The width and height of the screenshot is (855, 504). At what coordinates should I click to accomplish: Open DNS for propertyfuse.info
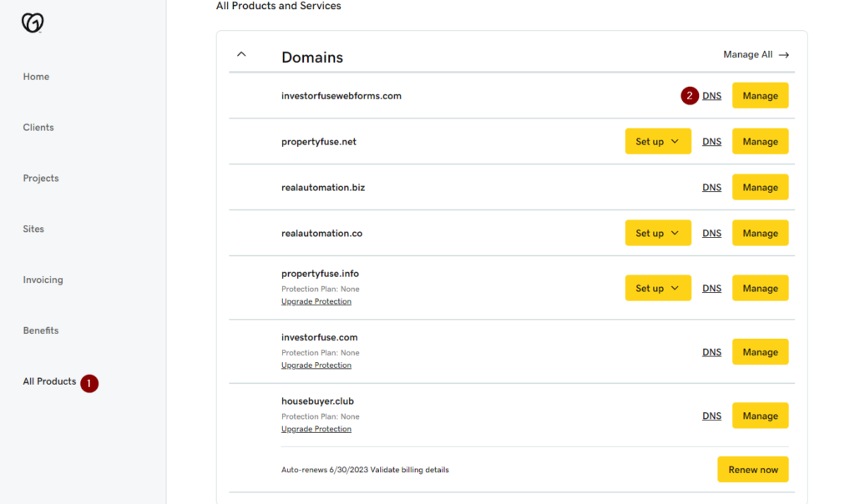711,288
